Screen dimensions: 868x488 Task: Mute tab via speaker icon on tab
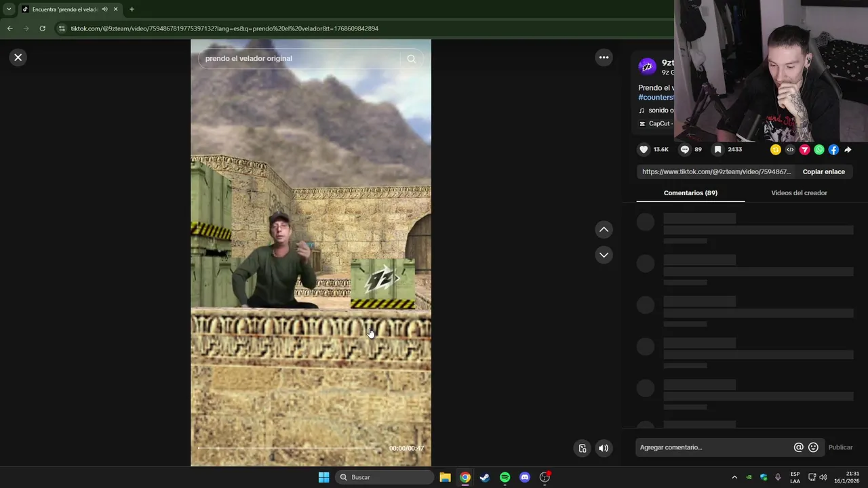(104, 9)
